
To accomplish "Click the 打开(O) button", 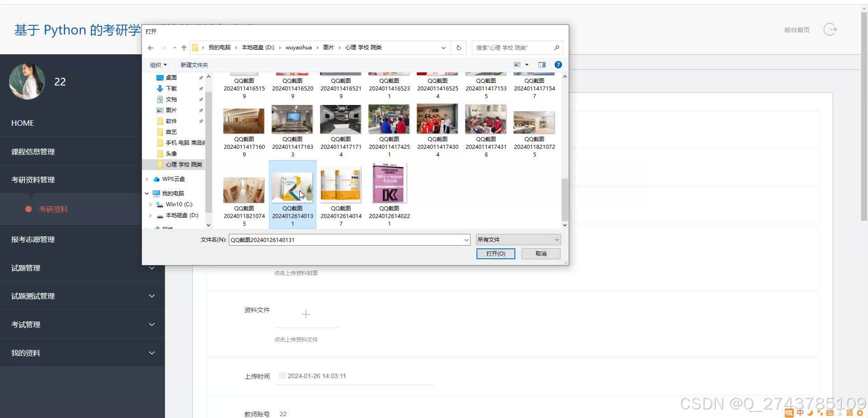I will point(495,253).
